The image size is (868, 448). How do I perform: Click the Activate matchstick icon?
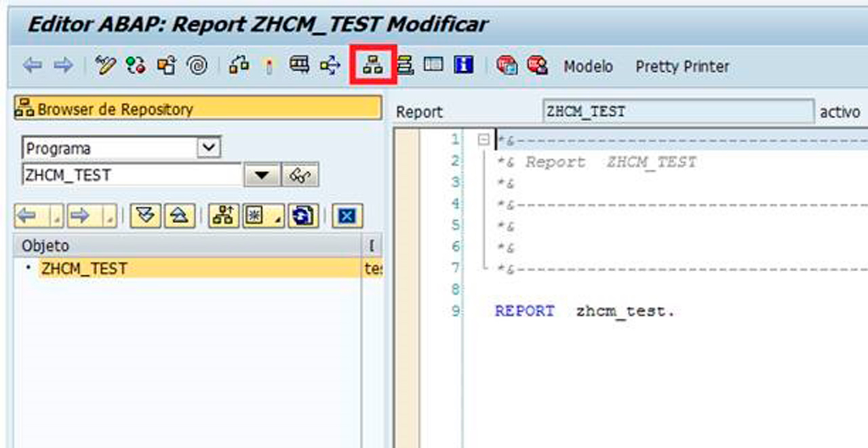[x=270, y=66]
